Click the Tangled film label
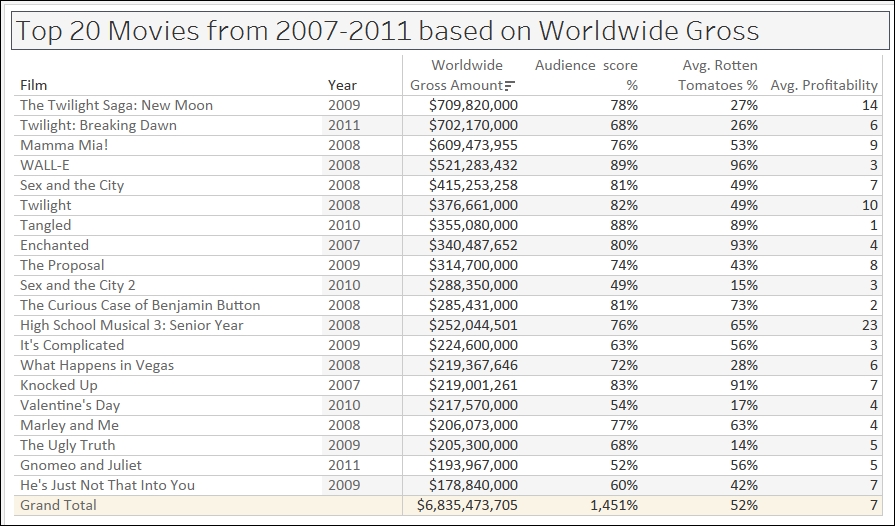This screenshot has height=526, width=895. point(46,225)
